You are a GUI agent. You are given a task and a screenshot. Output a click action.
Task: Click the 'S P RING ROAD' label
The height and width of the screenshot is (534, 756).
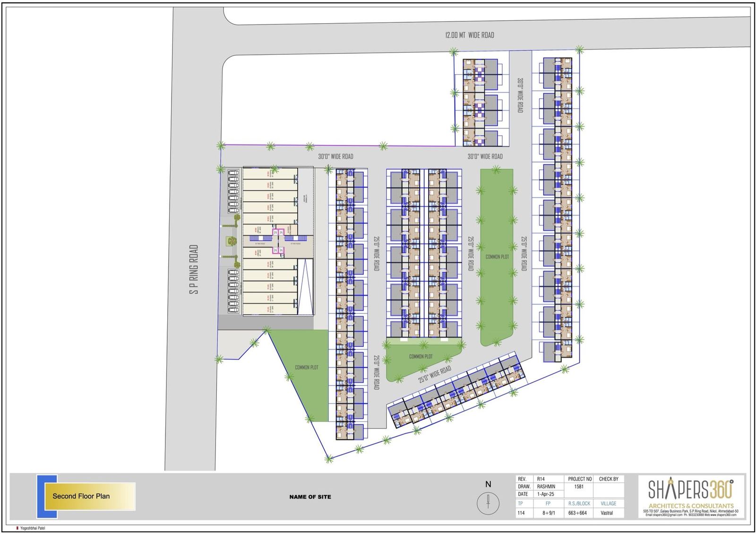(194, 269)
